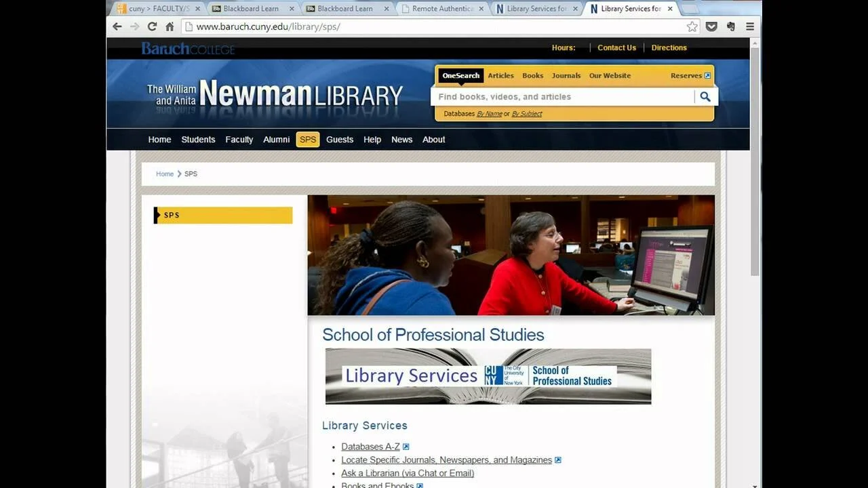This screenshot has width=868, height=488.
Task: Click the Baruch College logo
Action: pos(188,48)
